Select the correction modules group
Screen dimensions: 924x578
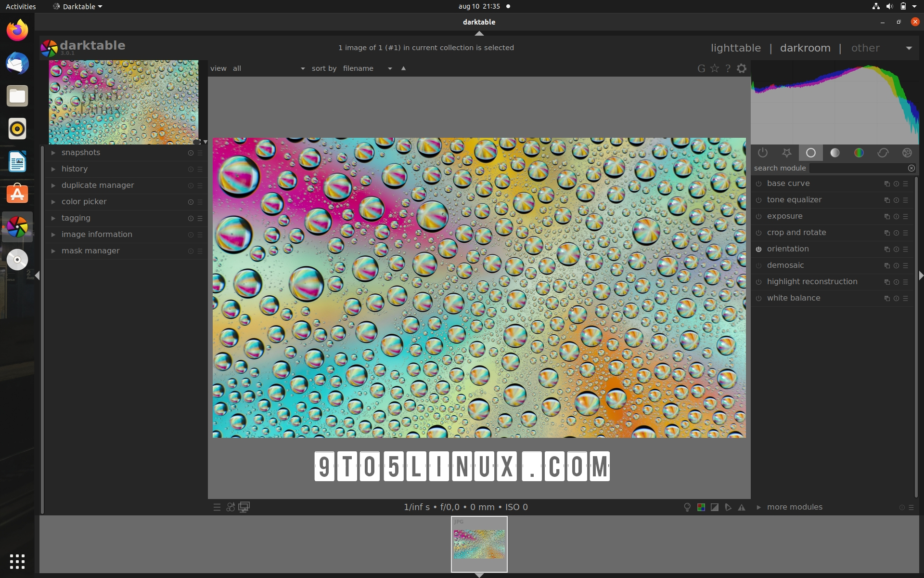pos(883,153)
